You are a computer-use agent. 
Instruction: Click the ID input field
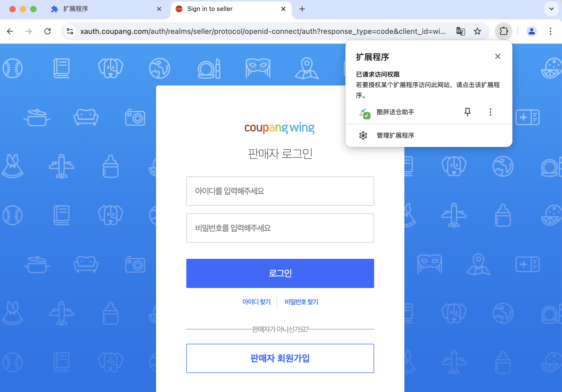(x=280, y=191)
